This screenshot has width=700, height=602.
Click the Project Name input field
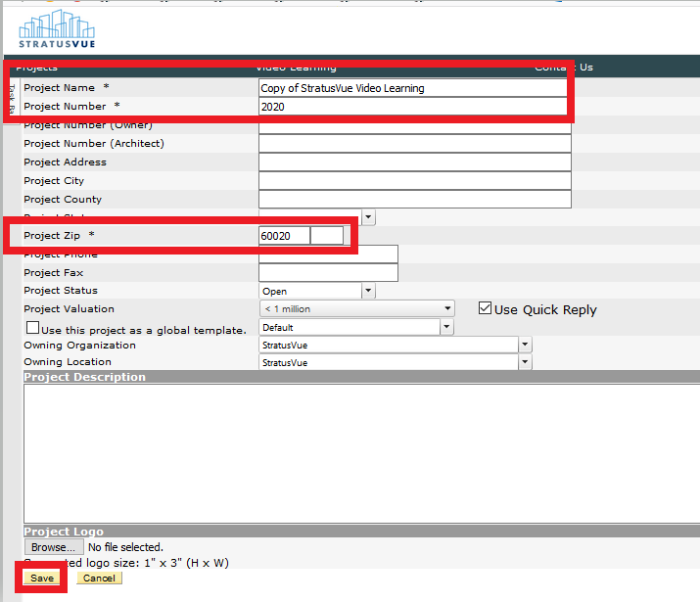[413, 88]
